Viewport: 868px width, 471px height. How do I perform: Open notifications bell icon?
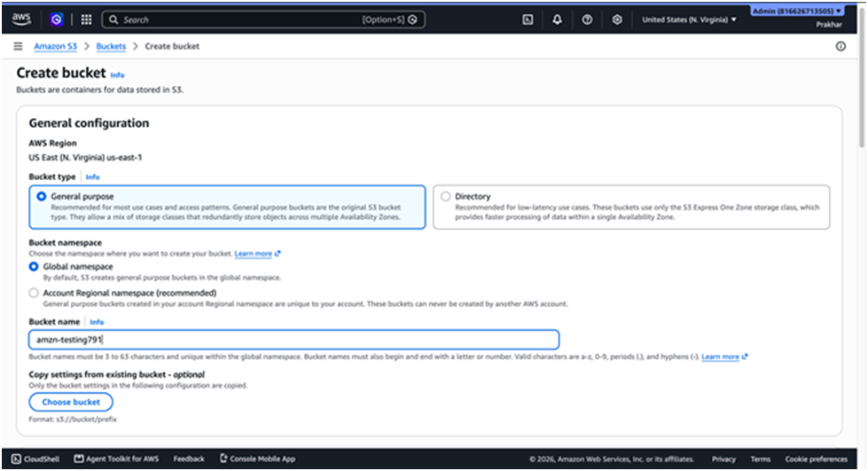pyautogui.click(x=557, y=20)
